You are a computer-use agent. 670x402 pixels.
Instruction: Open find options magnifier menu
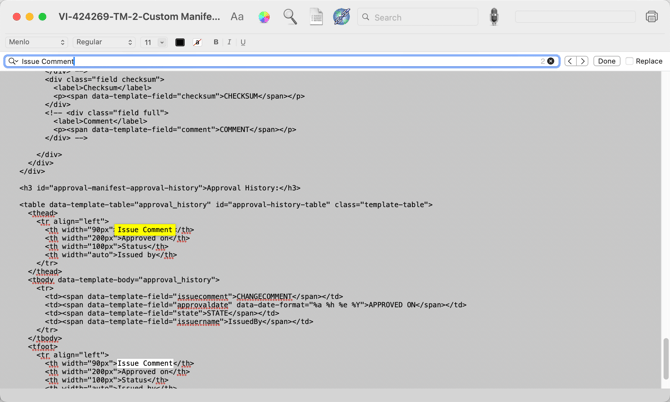click(13, 61)
